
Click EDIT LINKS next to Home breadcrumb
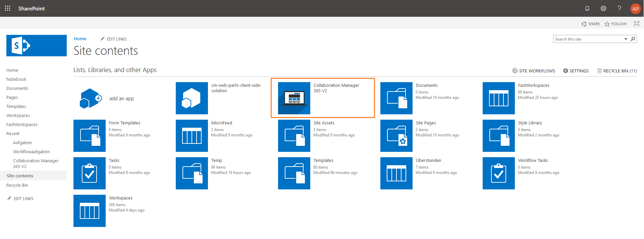(x=113, y=39)
